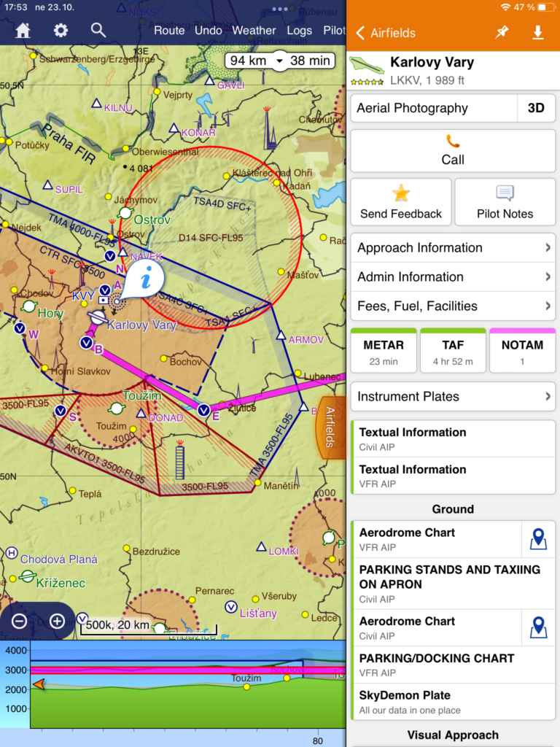This screenshot has height=747, width=560.
Task: Tap the download arrow icon
Action: [x=538, y=33]
